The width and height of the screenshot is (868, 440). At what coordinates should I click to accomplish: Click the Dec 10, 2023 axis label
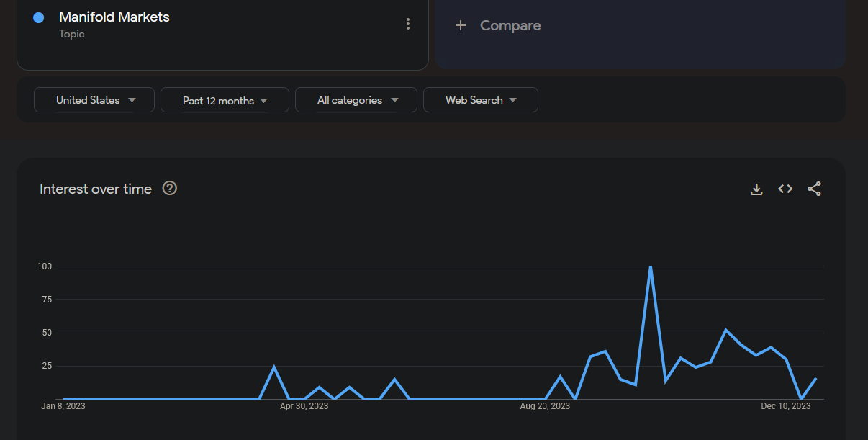[x=786, y=406]
